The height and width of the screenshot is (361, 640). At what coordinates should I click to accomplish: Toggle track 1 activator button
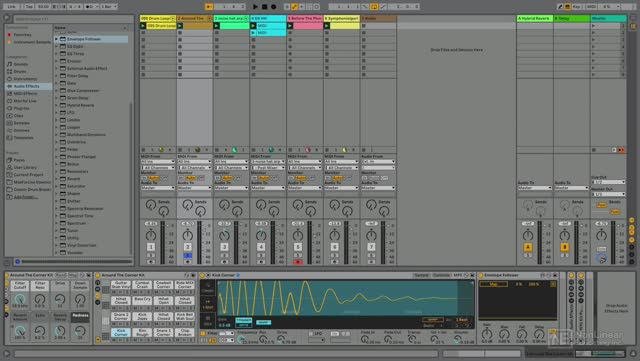pos(151,247)
